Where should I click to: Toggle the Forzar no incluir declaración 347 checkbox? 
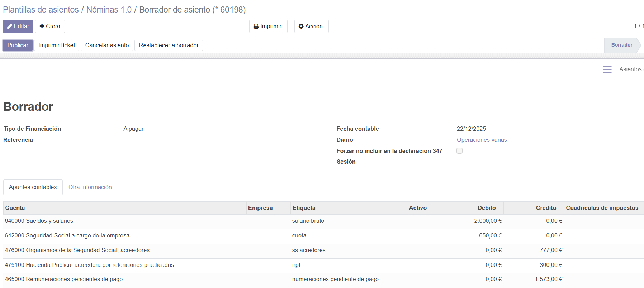[459, 151]
